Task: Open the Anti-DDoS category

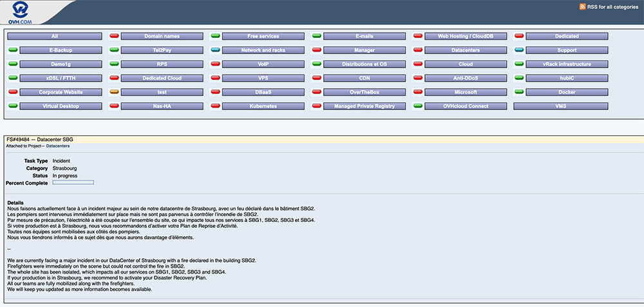Action: (466, 78)
